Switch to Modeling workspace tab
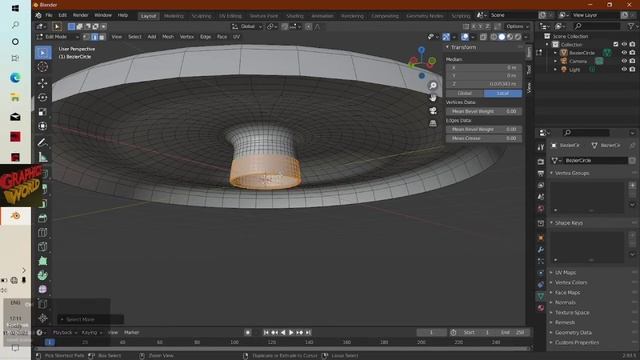This screenshot has height=360, width=640. pyautogui.click(x=174, y=16)
